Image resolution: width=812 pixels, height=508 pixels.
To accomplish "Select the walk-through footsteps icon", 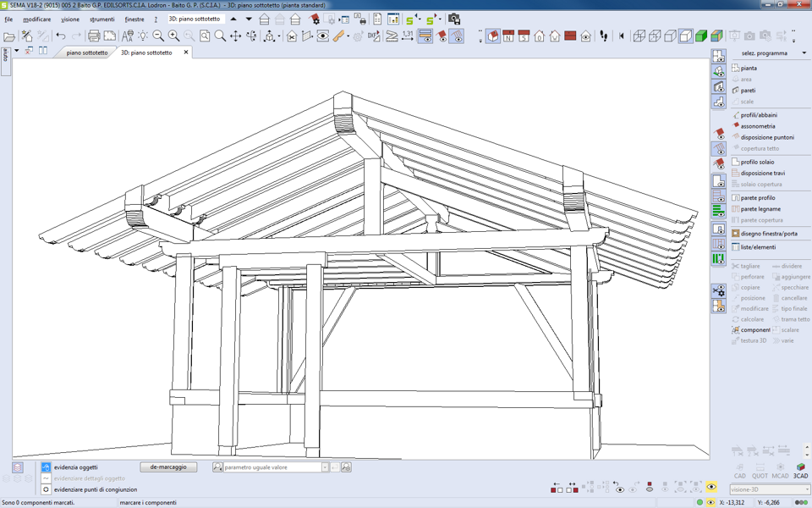I will (604, 36).
